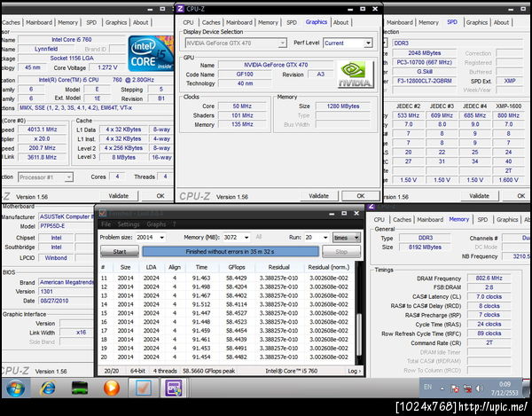Viewport: 532px width, 416px height.
Task: Click the 'F3-12800CL7-2GBRM' part number
Action: 424,81
